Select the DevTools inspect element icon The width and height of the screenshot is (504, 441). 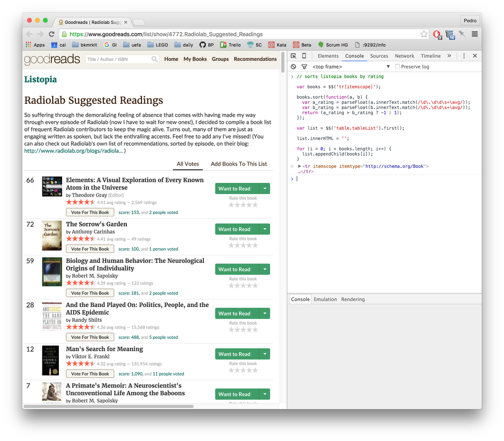pos(293,56)
